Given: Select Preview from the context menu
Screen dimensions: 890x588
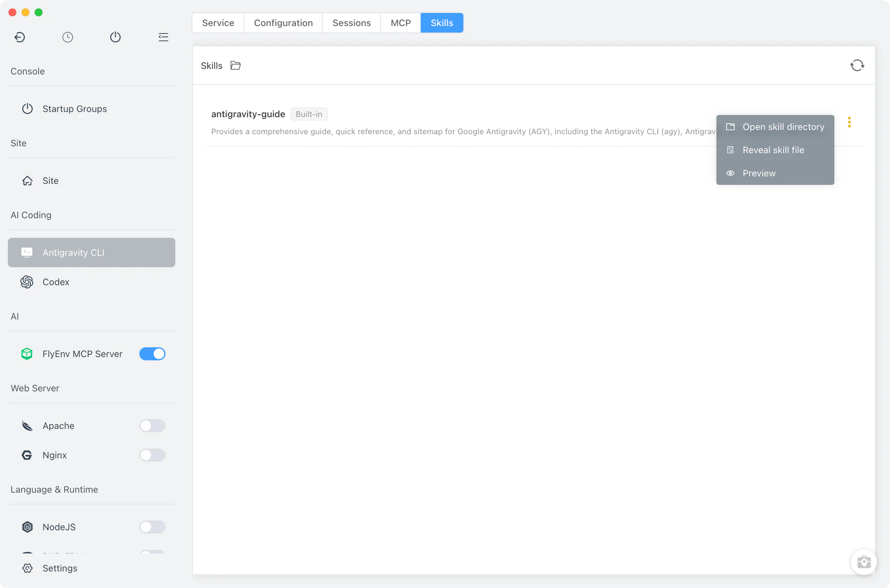Looking at the screenshot, I should coord(775,173).
